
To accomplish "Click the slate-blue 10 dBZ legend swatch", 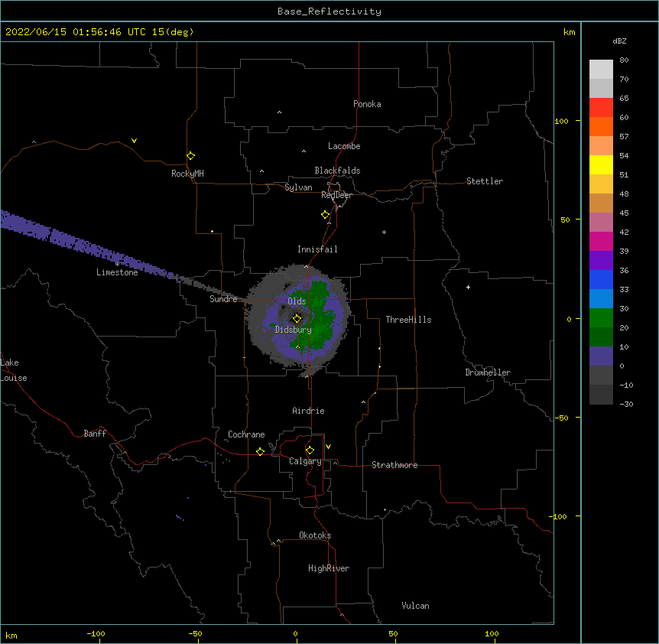I will [601, 356].
